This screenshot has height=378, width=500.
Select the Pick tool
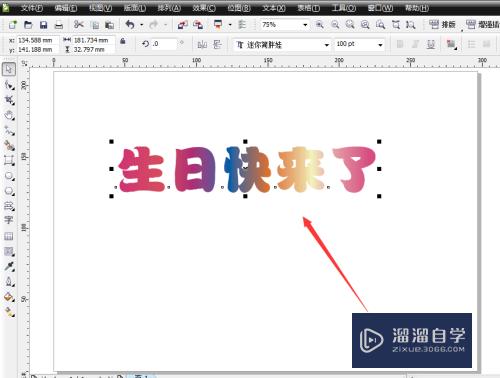pyautogui.click(x=9, y=69)
